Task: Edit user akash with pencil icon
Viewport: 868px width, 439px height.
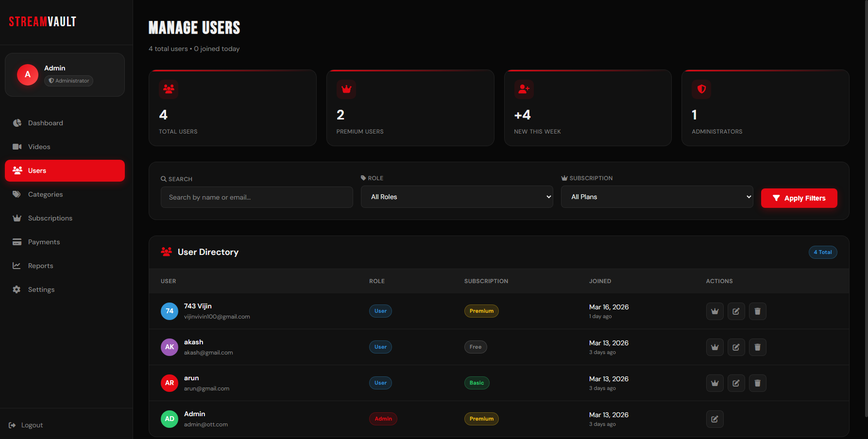Action: 736,347
